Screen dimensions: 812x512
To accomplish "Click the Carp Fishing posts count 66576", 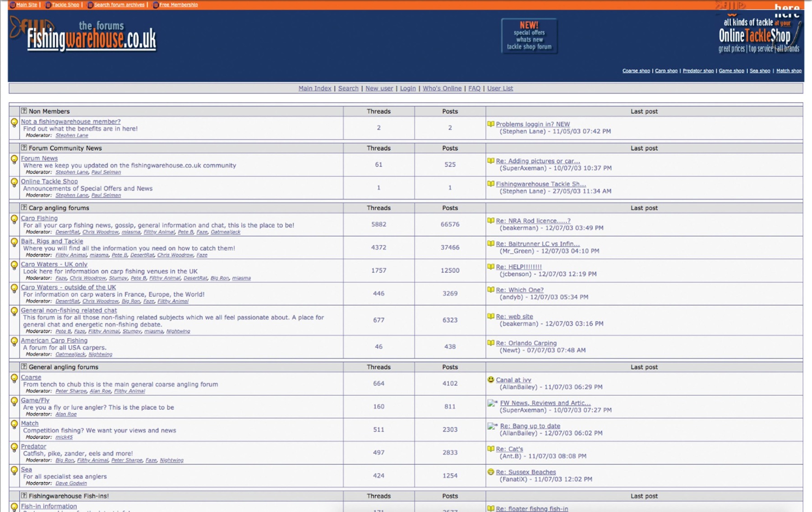I will pos(450,224).
